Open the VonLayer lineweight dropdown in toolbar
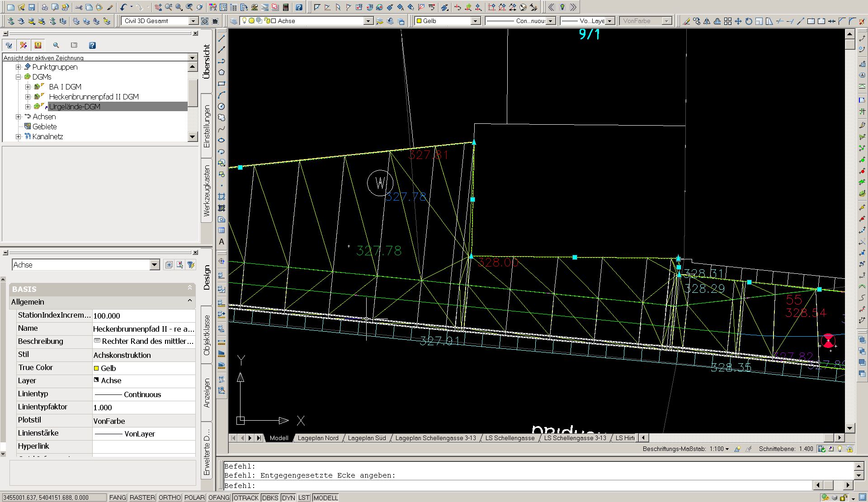This screenshot has width=868, height=502. (610, 21)
